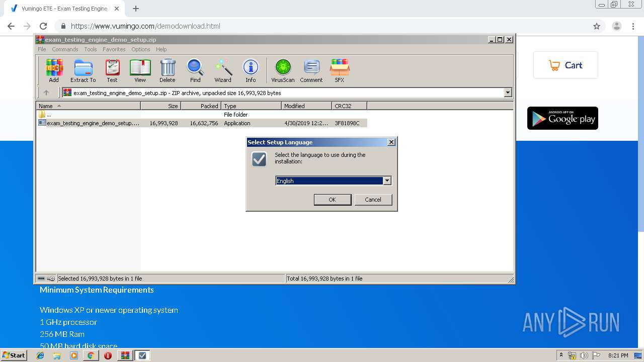This screenshot has width=644, height=362.
Task: Close the Vumingo ETE browser tab
Action: click(x=117, y=9)
